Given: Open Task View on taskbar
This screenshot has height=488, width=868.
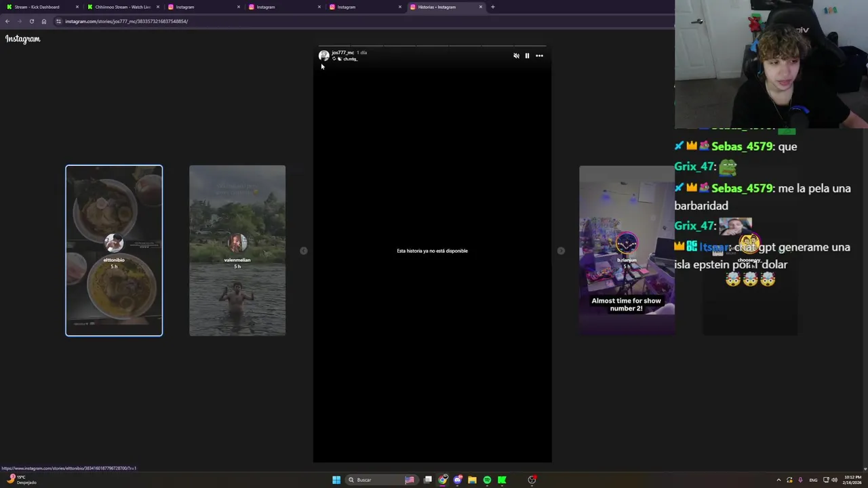Looking at the screenshot, I should click(428, 480).
